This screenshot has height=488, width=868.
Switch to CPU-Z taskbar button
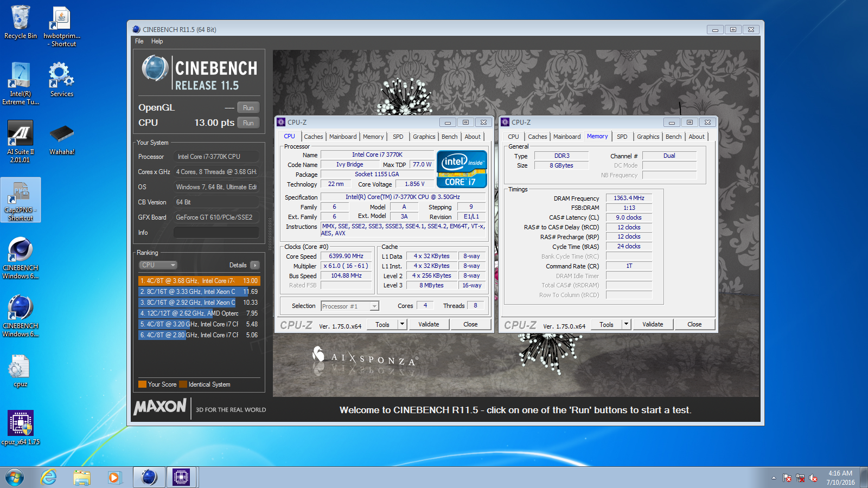tap(181, 477)
